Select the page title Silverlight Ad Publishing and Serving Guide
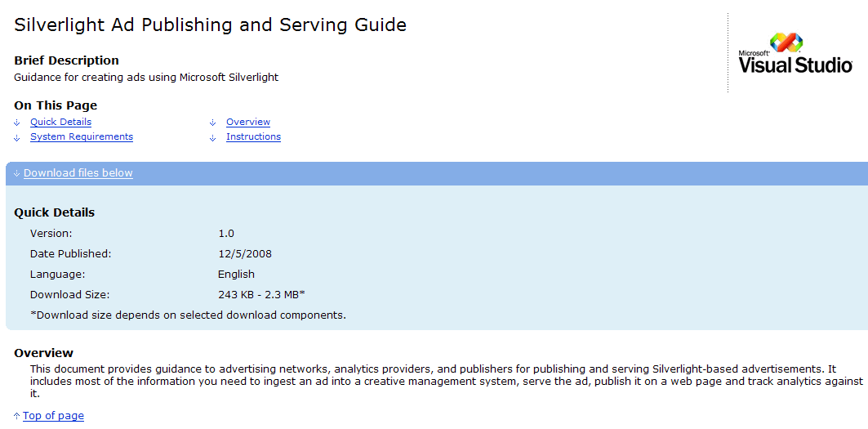Screen dimensions: 868x429 coord(211,25)
